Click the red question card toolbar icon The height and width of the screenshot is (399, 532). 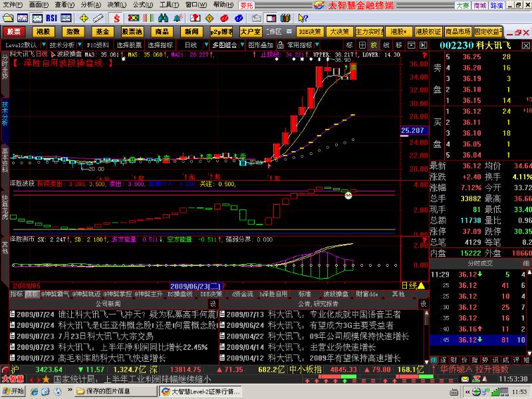tap(195, 18)
